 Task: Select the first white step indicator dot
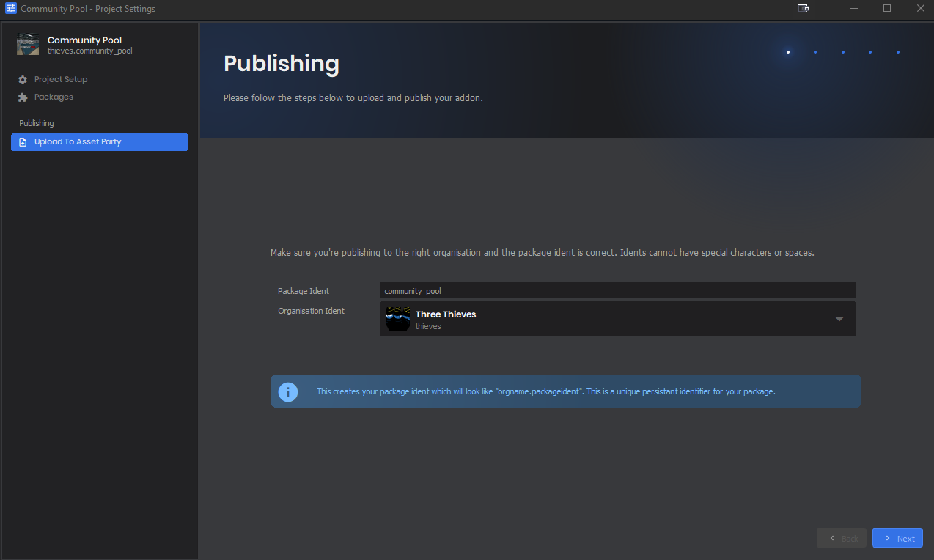788,52
